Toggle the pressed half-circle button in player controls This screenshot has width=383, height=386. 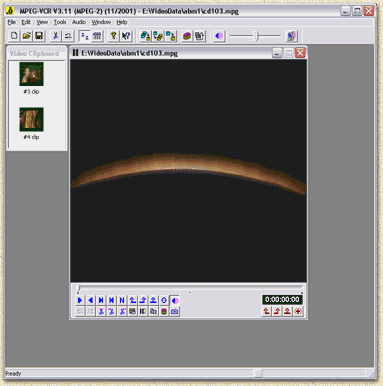(175, 300)
